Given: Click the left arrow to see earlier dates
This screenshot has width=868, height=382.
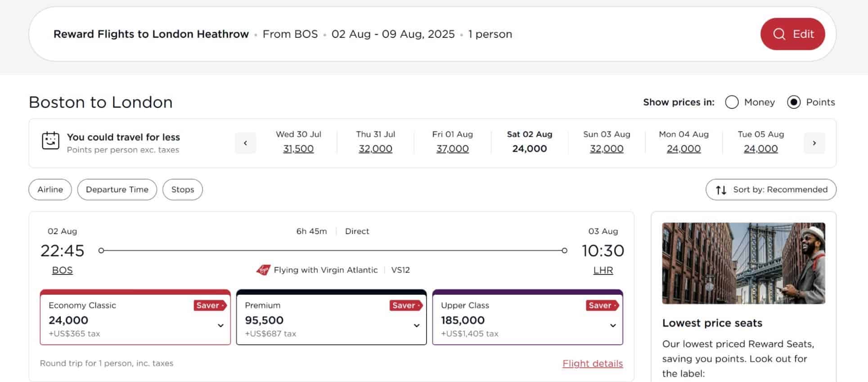Looking at the screenshot, I should click(x=245, y=143).
